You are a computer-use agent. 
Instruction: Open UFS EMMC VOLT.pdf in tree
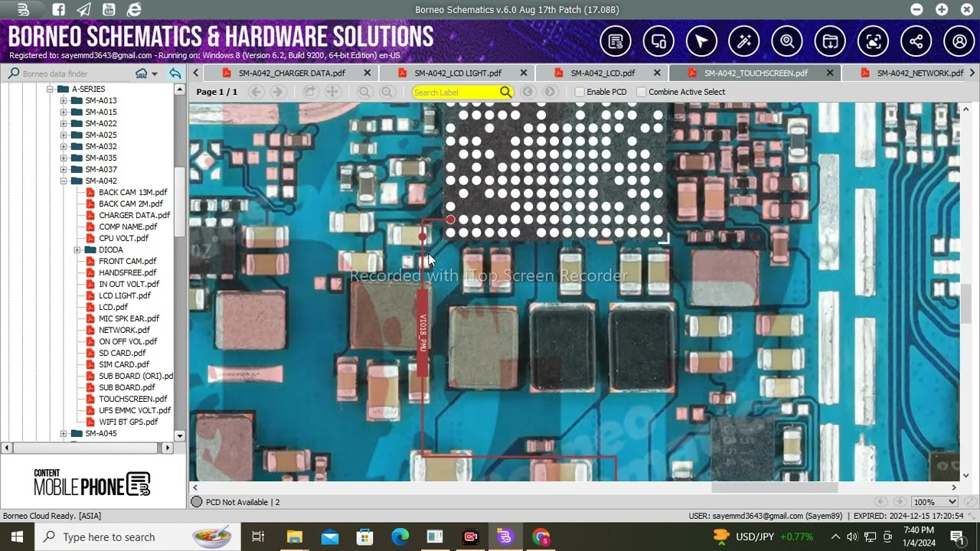tap(135, 410)
